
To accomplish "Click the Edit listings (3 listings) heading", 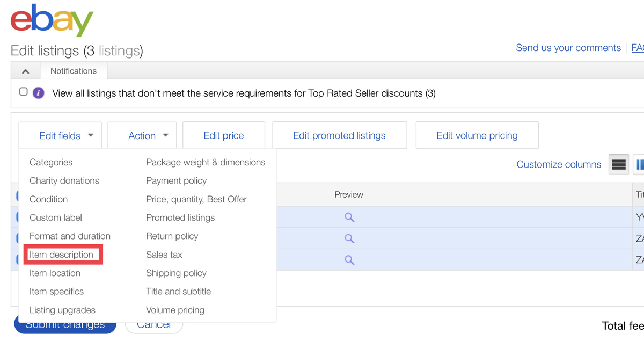I will (x=77, y=51).
